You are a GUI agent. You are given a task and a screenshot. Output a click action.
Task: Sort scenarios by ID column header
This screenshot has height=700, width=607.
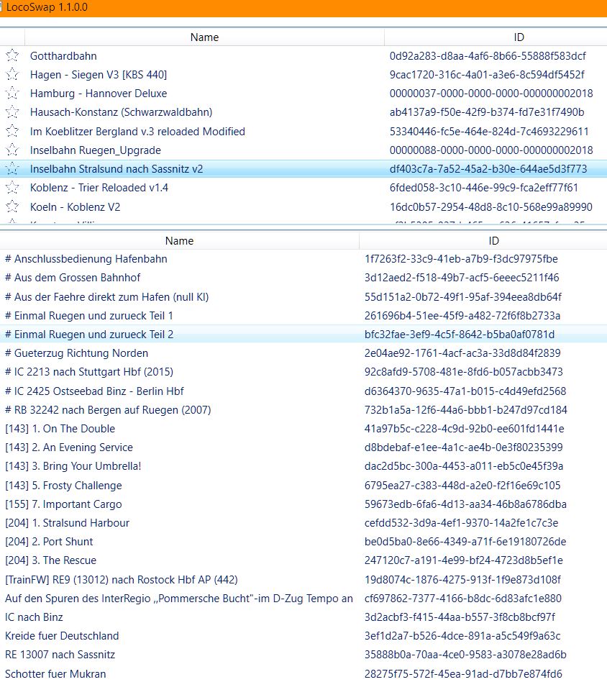493,240
